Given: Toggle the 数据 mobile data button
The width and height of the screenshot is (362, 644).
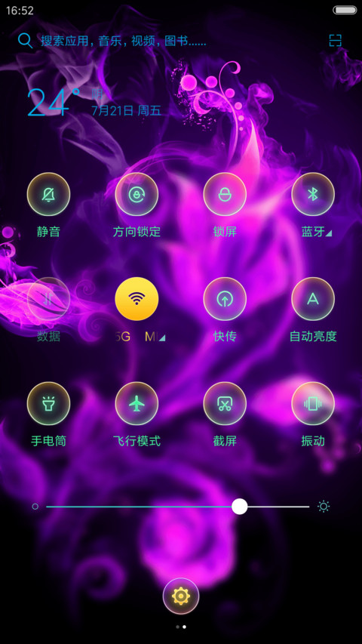Looking at the screenshot, I should [x=48, y=299].
